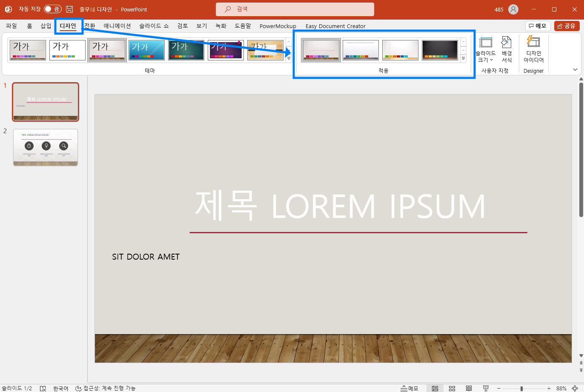
Task: Click the 공유 share button
Action: (567, 26)
